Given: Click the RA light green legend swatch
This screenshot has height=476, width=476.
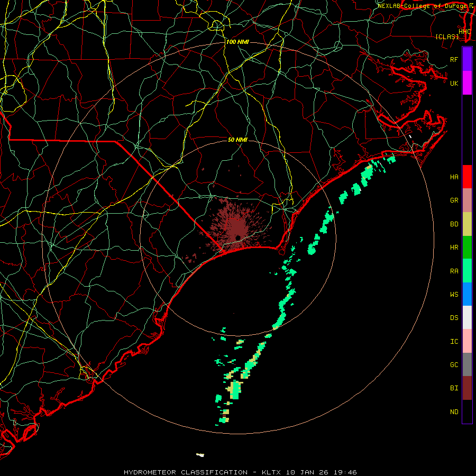Looking at the screenshot, I should [x=467, y=271].
